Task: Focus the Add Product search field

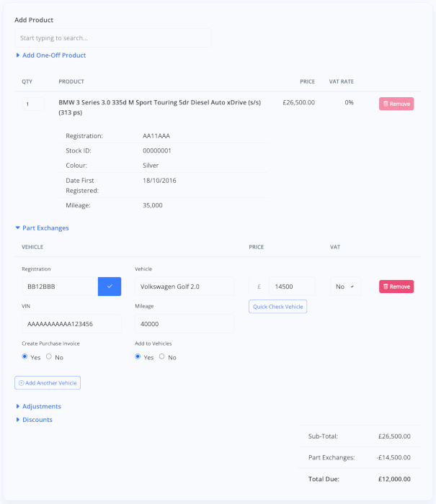Action: tap(113, 38)
